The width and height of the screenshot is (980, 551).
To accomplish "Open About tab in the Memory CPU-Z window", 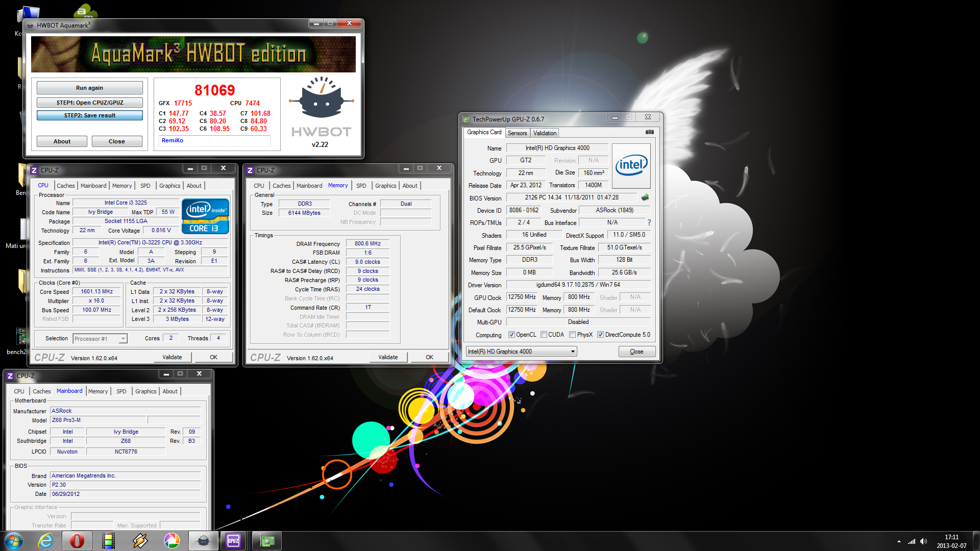I will point(409,186).
